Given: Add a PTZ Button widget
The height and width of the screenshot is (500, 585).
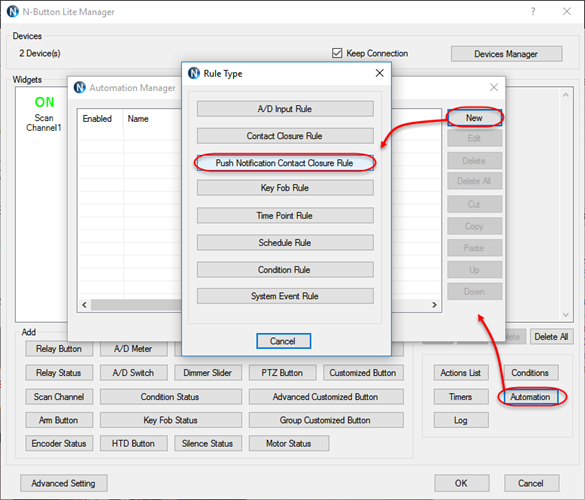Looking at the screenshot, I should (x=282, y=373).
